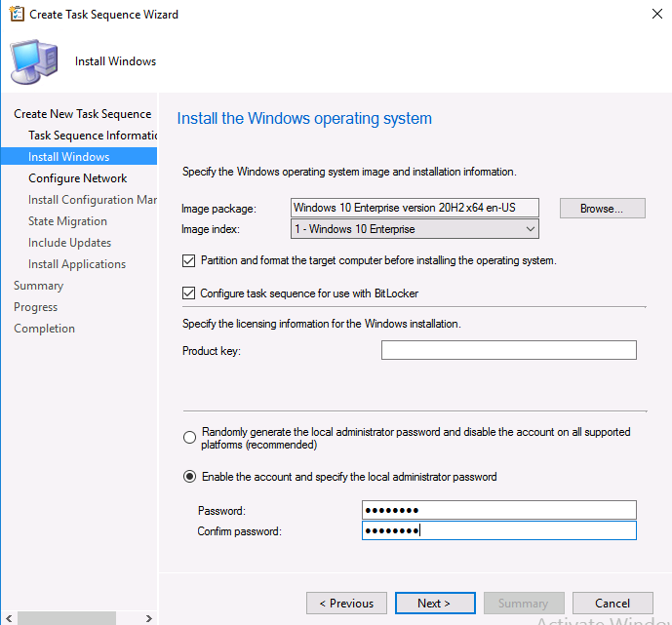This screenshot has height=625, width=672.
Task: Click the Install Windows computer icon
Action: 34,61
